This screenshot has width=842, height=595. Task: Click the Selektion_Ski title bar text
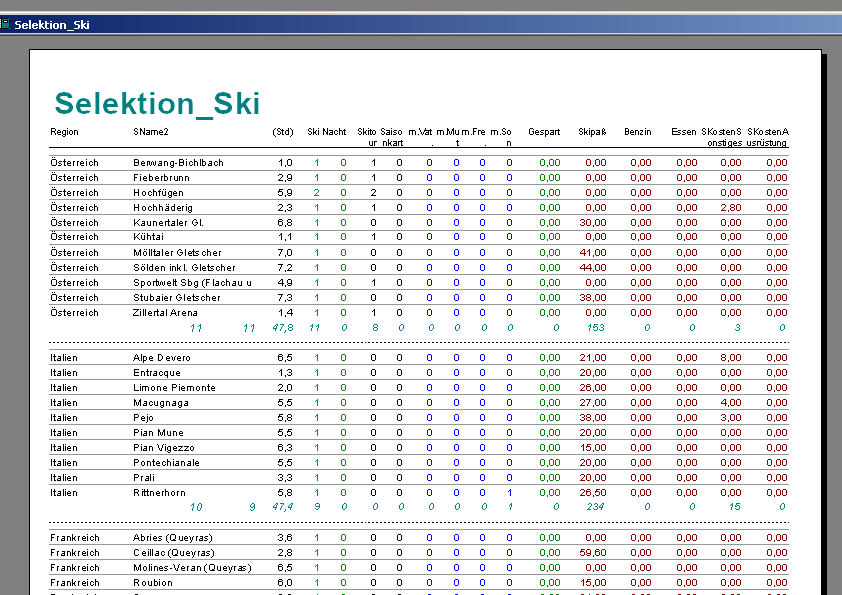tap(52, 24)
